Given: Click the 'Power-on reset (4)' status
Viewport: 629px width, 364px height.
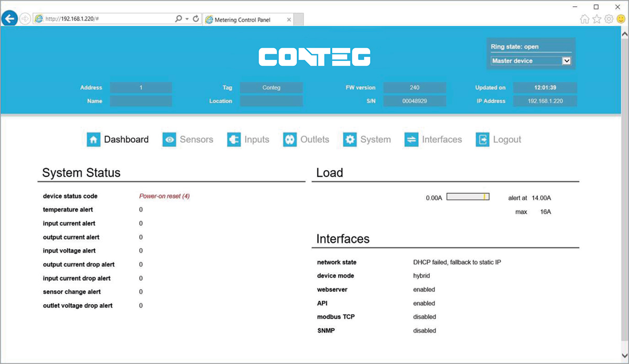Looking at the screenshot, I should [x=165, y=196].
